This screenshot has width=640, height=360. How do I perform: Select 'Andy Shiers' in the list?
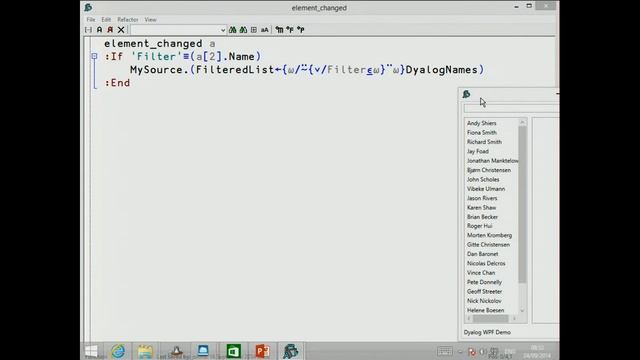[482, 123]
